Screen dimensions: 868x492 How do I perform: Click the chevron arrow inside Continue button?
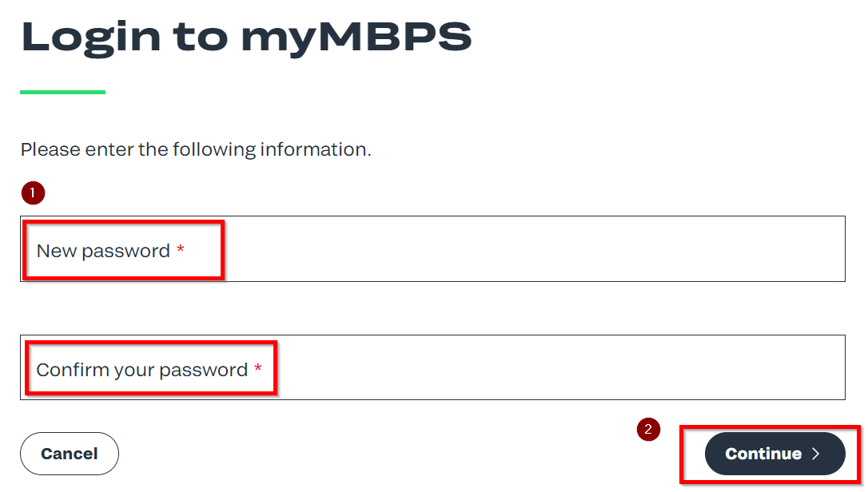coord(816,454)
